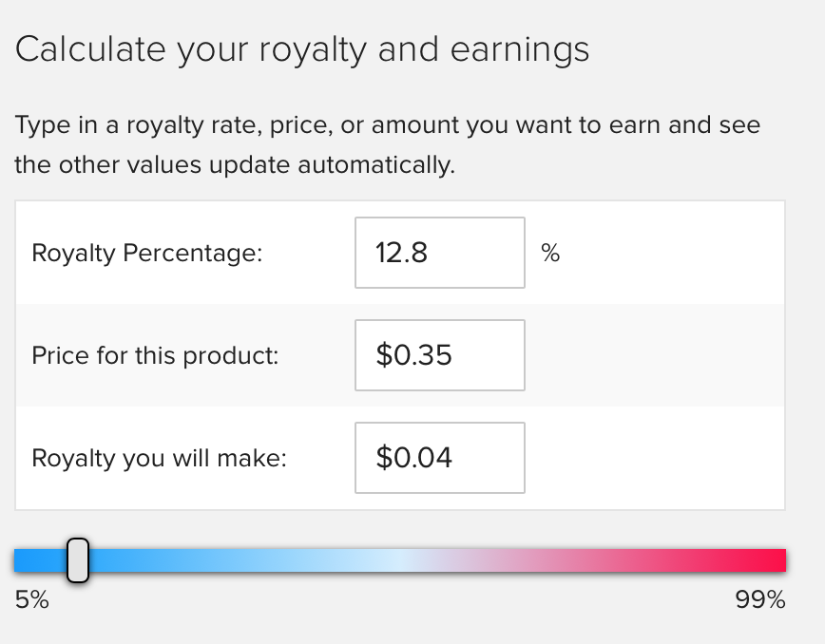The image size is (825, 644).
Task: Click the "Price for this product:" label
Action: [155, 356]
